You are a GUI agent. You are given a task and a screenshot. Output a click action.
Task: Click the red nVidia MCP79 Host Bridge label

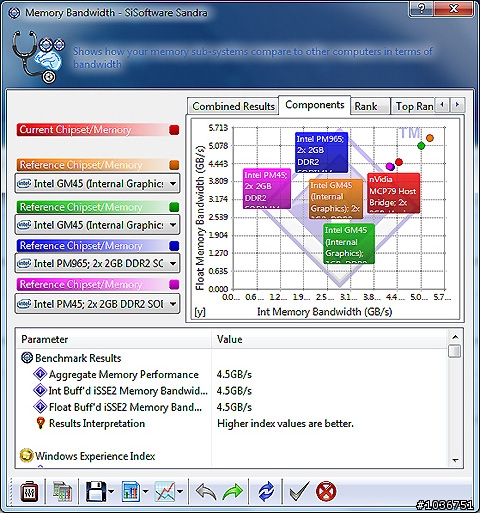pos(394,193)
